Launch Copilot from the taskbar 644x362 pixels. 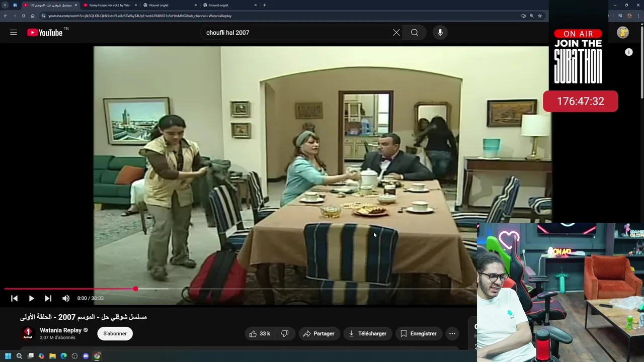pyautogui.click(x=41, y=356)
